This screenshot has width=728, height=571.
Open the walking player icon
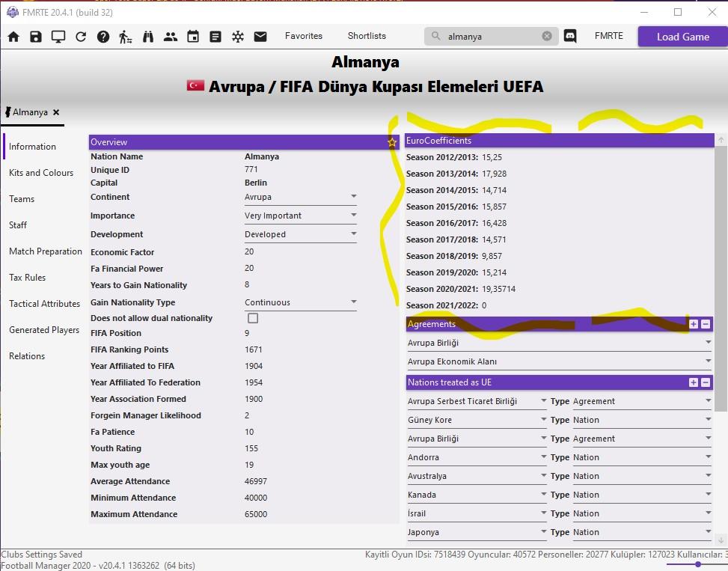click(126, 37)
